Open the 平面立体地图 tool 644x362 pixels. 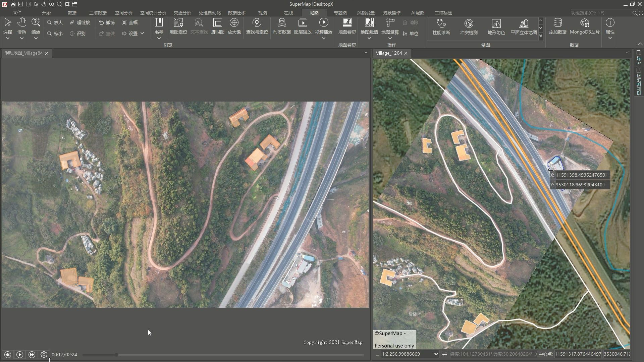pyautogui.click(x=524, y=27)
